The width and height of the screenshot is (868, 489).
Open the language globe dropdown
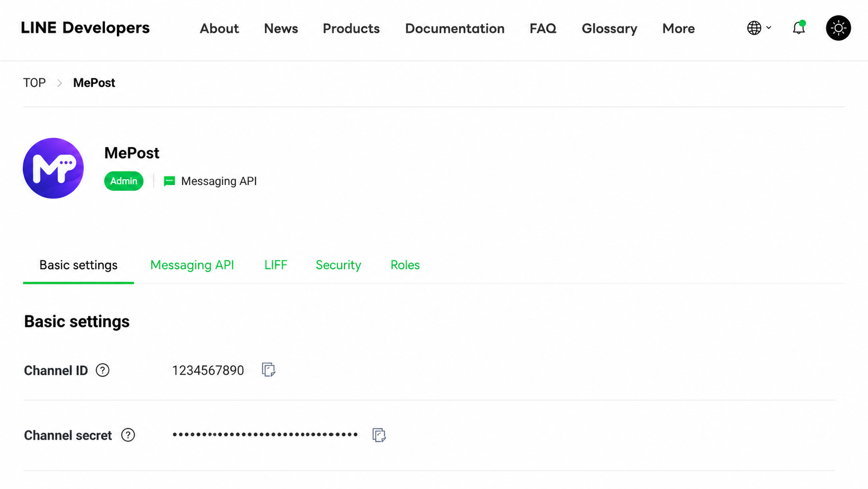click(759, 28)
